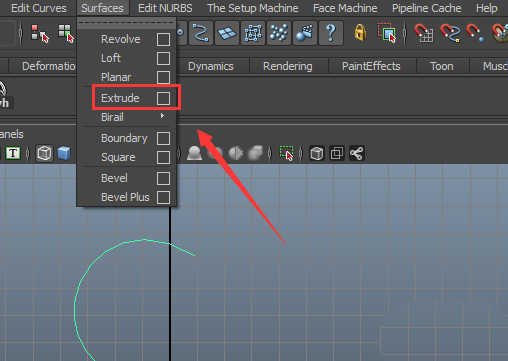508x361 pixels.
Task: Open the Face Machine menu
Action: click(x=345, y=8)
